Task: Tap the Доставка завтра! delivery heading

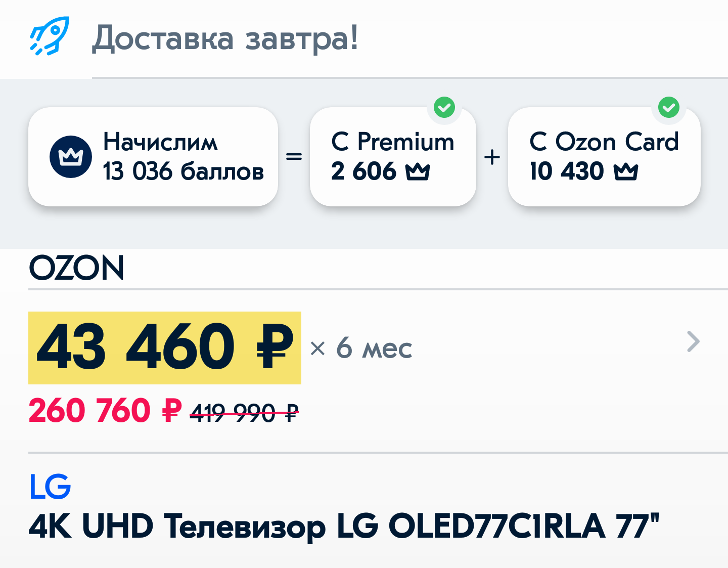Action: click(225, 38)
